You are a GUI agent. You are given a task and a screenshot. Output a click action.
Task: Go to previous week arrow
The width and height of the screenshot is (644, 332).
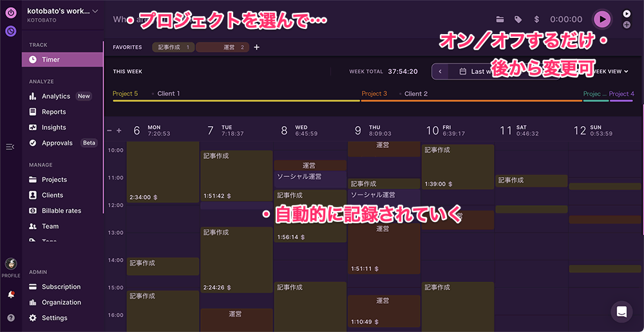coord(440,71)
